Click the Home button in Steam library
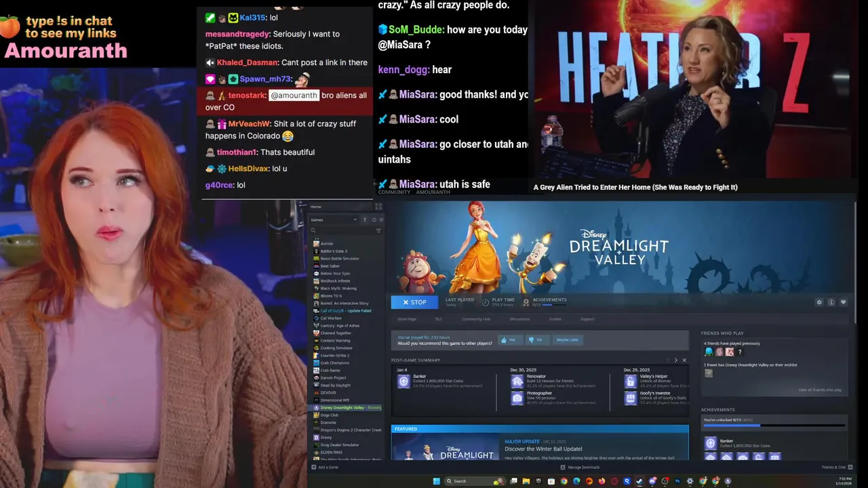Viewport: 868px width, 488px height. tap(340, 207)
